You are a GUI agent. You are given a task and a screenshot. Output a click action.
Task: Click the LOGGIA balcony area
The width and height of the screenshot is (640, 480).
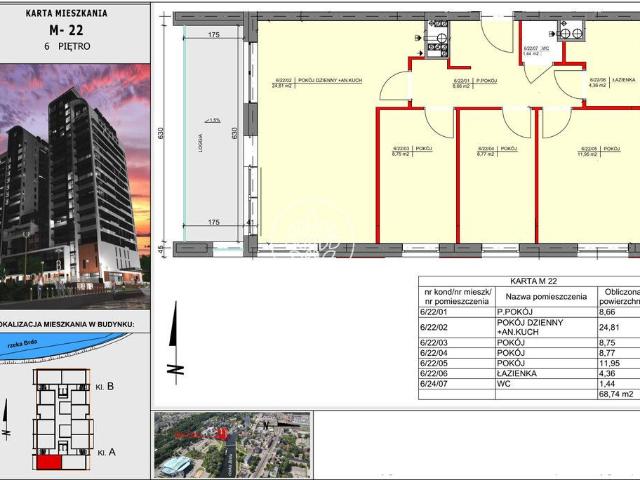[x=211, y=133]
